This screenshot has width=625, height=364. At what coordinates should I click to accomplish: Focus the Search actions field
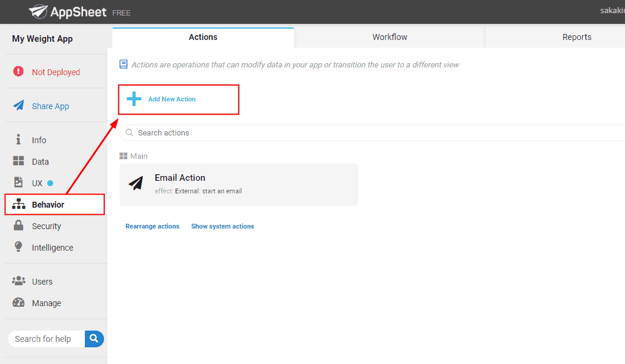(x=359, y=132)
